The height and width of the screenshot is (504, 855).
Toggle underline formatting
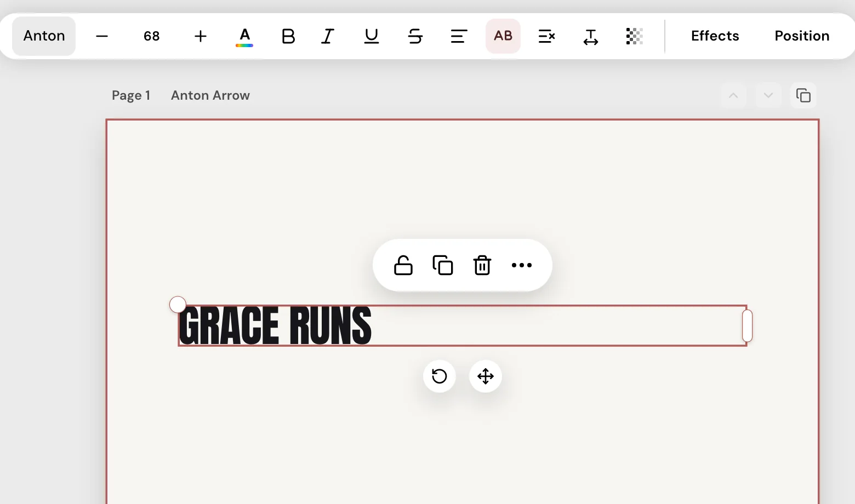[372, 36]
